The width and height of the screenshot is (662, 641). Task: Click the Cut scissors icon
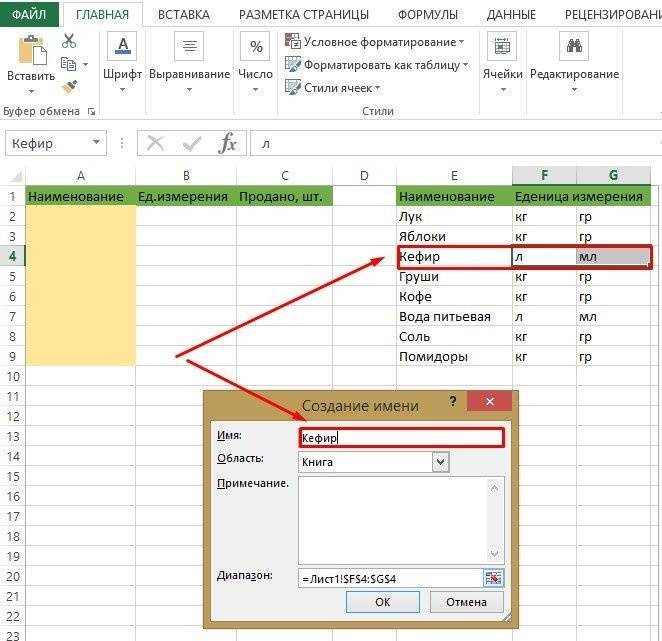click(69, 41)
